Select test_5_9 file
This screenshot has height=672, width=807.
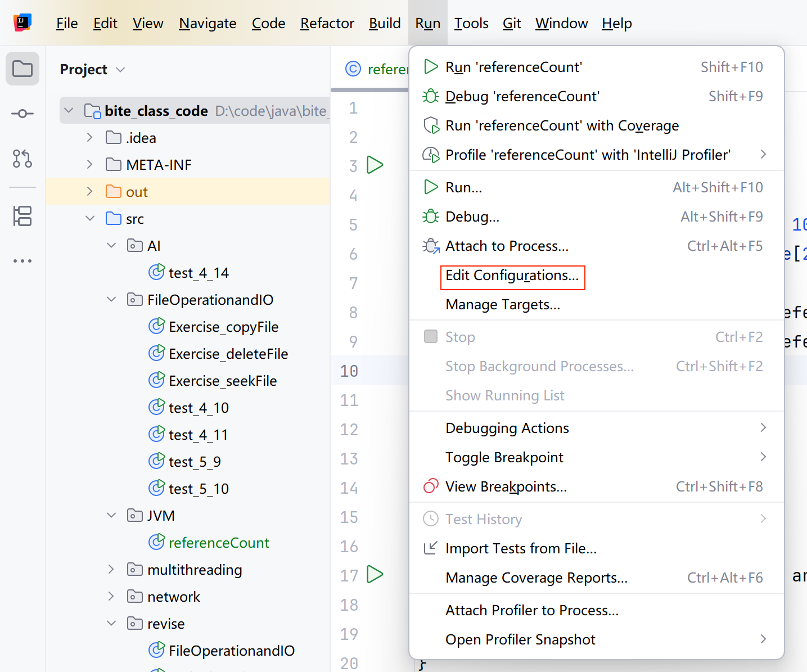point(195,462)
